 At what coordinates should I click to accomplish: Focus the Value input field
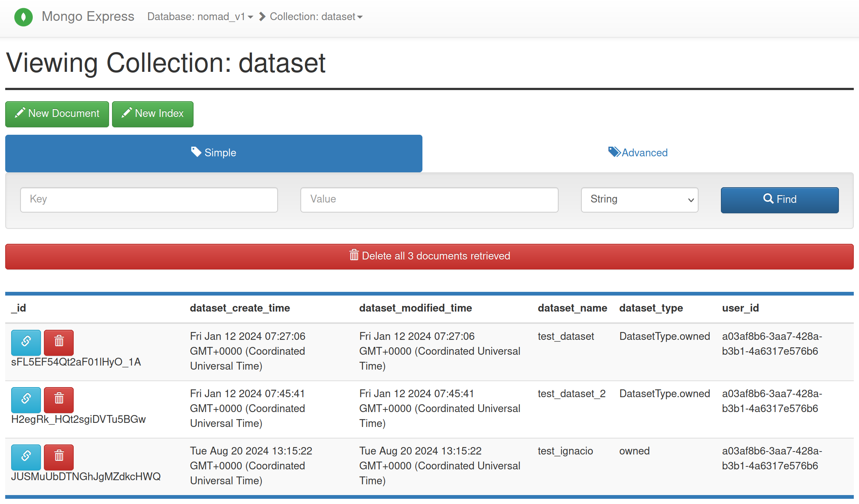[429, 200]
